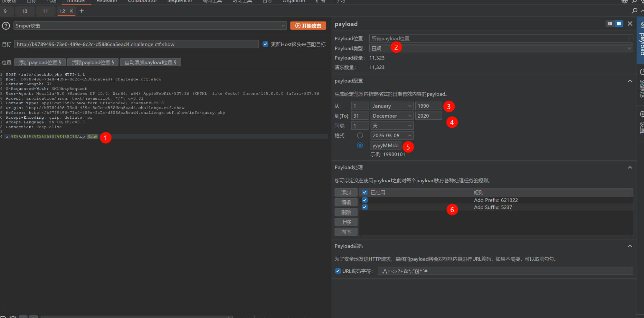644x318 pixels.
Task: Open the December month dropdown
Action: pyautogui.click(x=392, y=116)
